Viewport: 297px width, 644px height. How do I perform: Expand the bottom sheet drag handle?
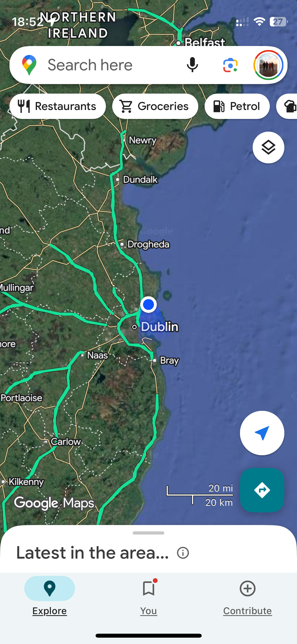[x=148, y=533]
